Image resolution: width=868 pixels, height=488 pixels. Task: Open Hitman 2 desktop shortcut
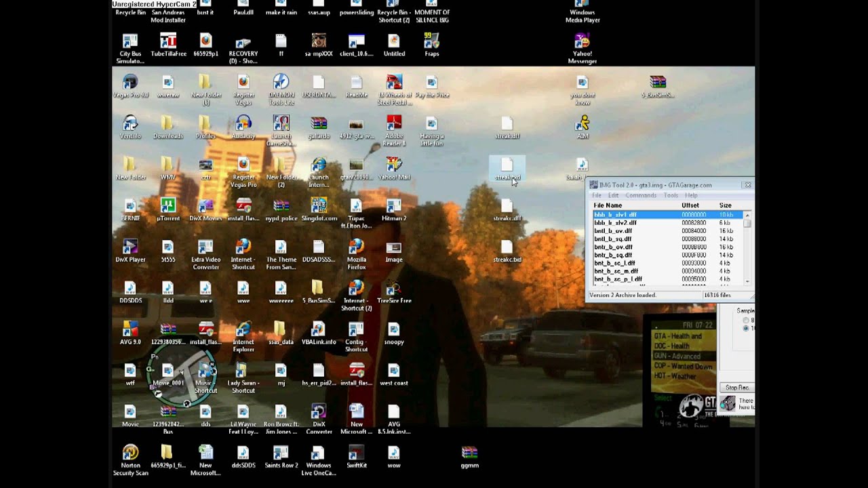tap(394, 209)
